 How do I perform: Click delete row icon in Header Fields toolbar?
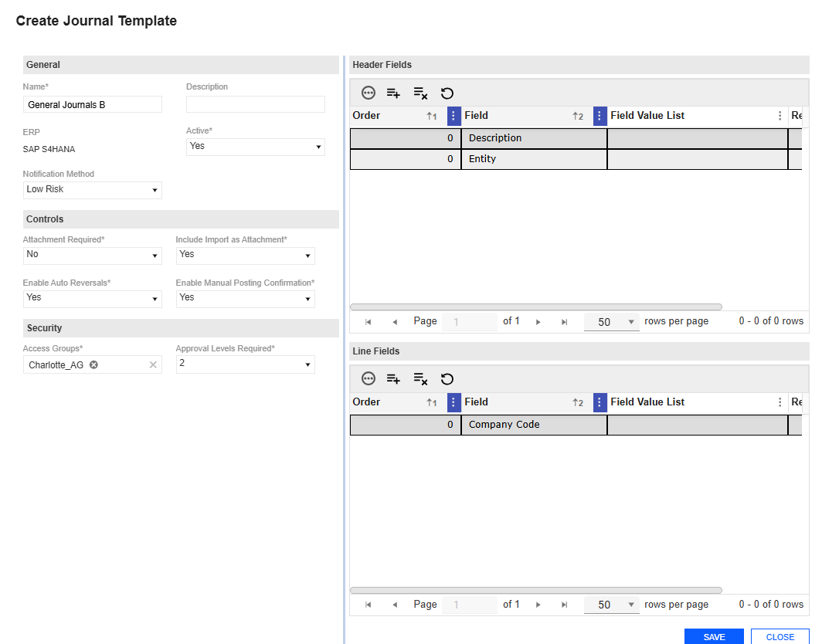[420, 93]
